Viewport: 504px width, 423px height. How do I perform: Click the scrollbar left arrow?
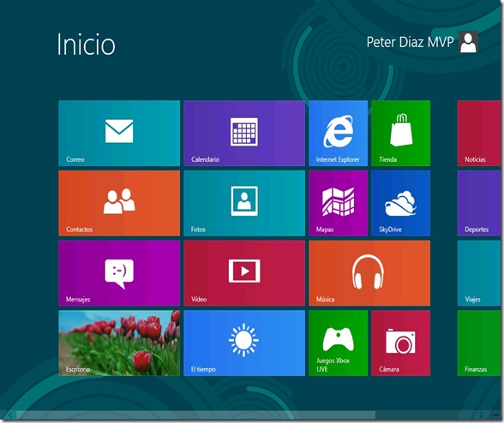(10, 415)
